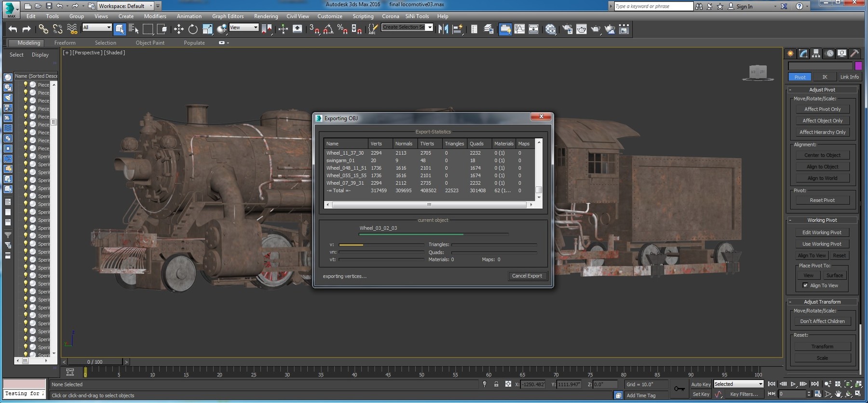Toggle the Selection Lock padlock
The width and height of the screenshot is (868, 403).
[x=496, y=384]
